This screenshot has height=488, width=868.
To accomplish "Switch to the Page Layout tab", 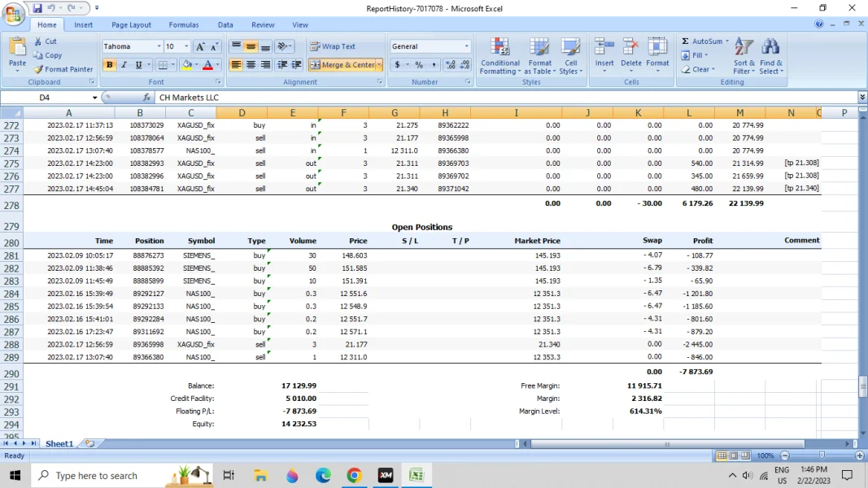I will pyautogui.click(x=131, y=25).
